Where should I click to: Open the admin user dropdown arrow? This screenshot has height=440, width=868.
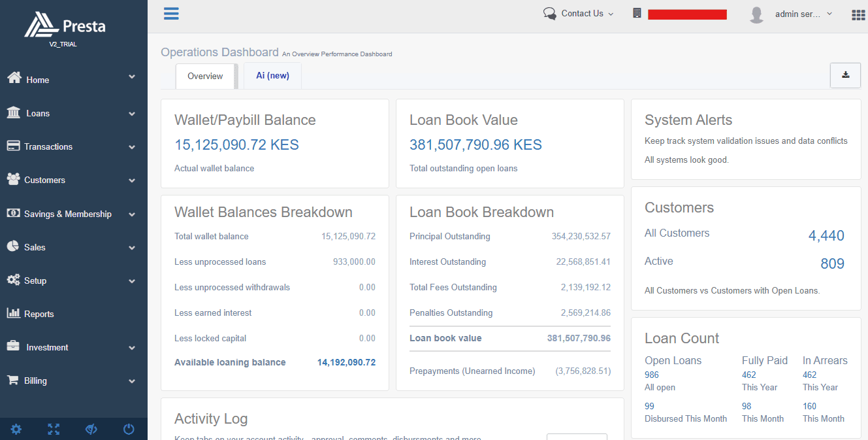coord(829,14)
